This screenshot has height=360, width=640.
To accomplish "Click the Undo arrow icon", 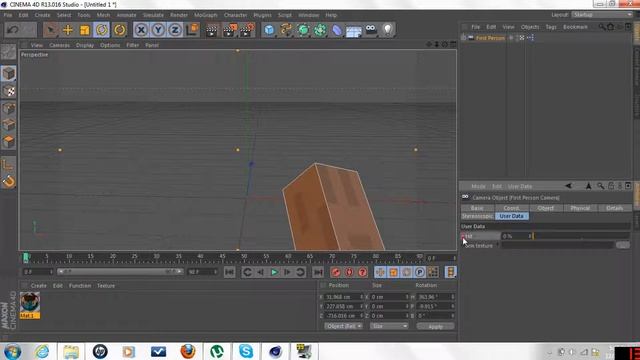I will (13, 30).
